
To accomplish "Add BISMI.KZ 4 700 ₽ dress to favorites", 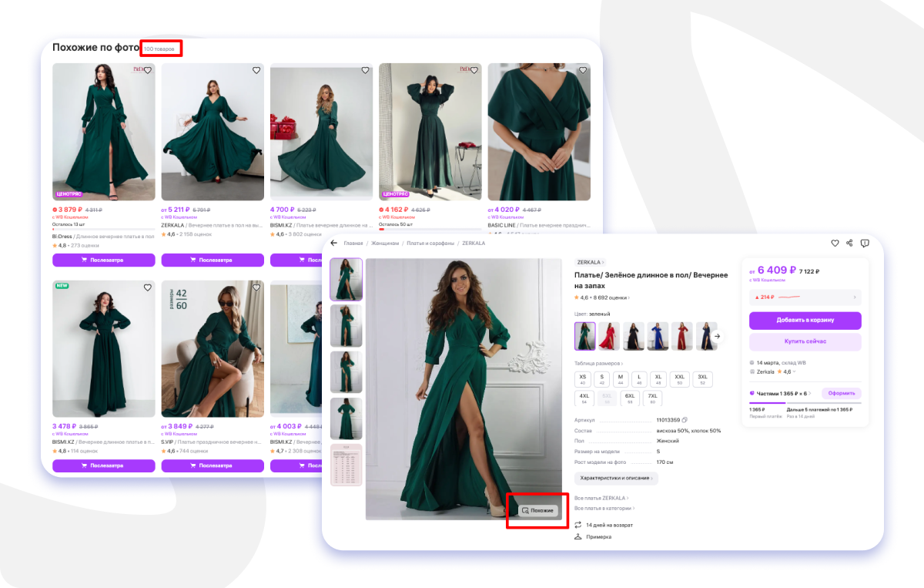I will [x=365, y=70].
